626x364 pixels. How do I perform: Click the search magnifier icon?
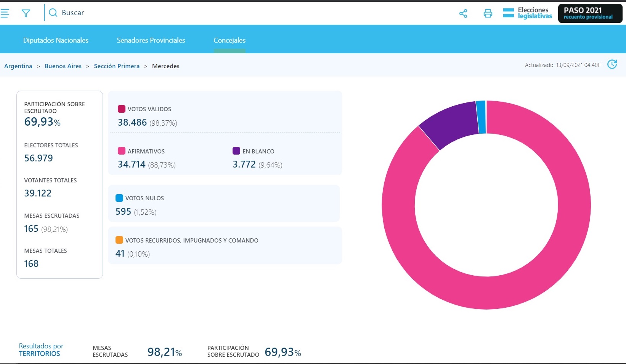pos(53,13)
